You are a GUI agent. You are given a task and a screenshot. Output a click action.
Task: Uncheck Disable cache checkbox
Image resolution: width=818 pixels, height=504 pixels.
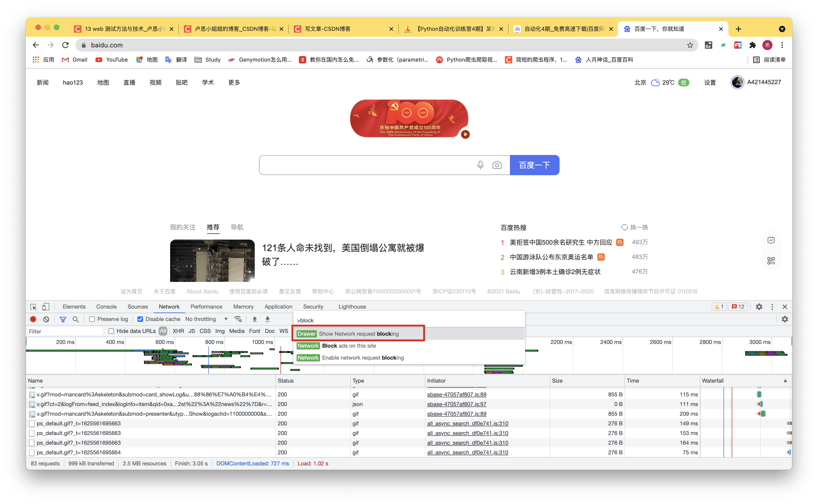pos(140,319)
